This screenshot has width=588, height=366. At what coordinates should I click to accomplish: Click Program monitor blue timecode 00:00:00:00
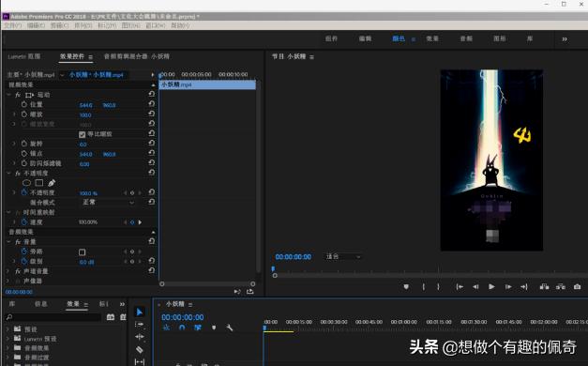(294, 257)
